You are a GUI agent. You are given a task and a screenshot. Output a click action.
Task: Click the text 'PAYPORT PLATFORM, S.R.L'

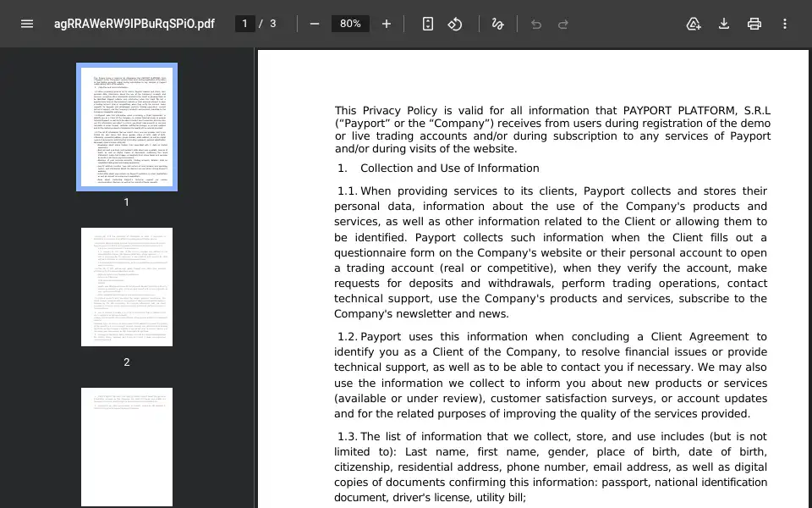(x=696, y=110)
